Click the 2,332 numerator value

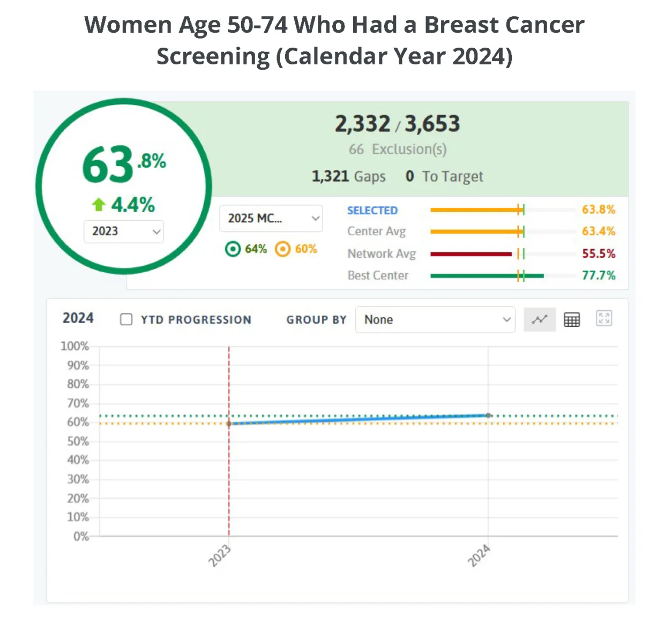point(363,124)
